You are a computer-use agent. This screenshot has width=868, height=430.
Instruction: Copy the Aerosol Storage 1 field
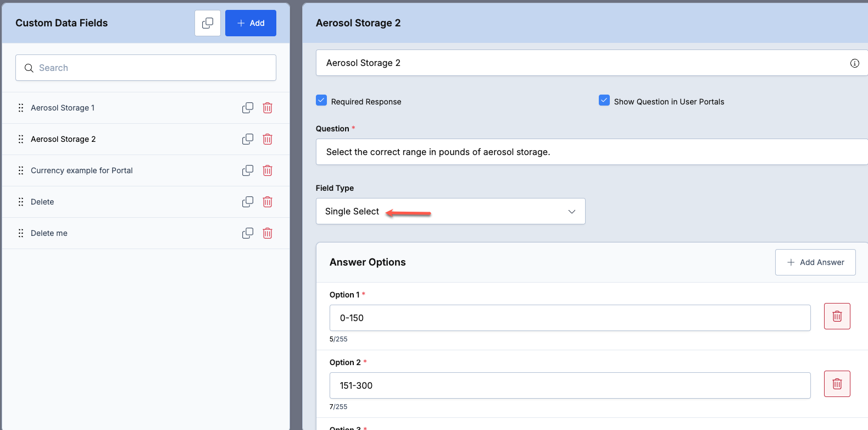[x=248, y=108]
